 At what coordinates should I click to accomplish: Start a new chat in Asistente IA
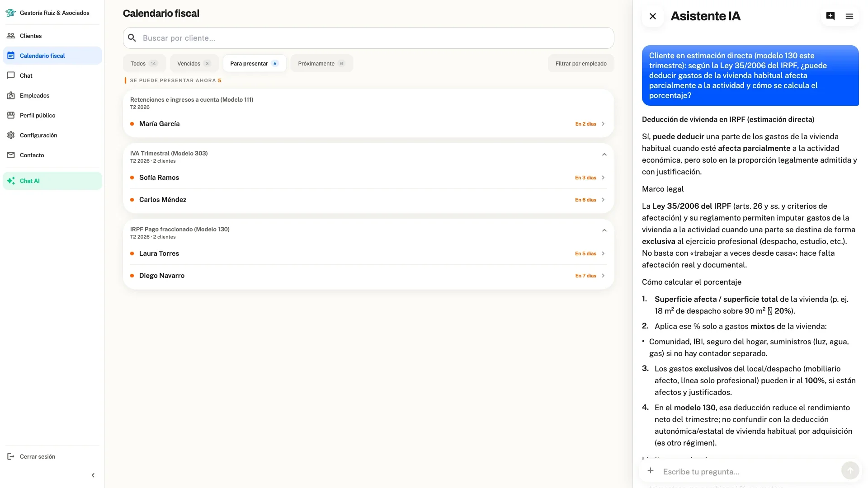click(x=830, y=16)
